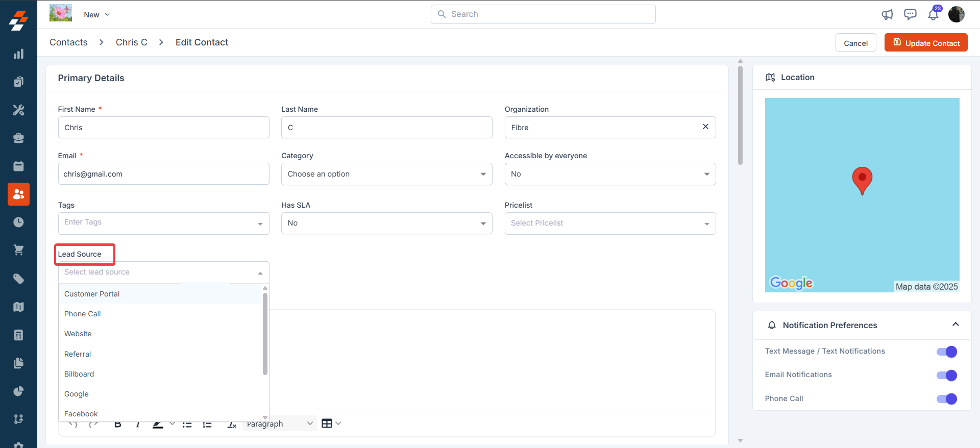The width and height of the screenshot is (980, 448).
Task: Insert a bulleted list in editor
Action: (187, 424)
